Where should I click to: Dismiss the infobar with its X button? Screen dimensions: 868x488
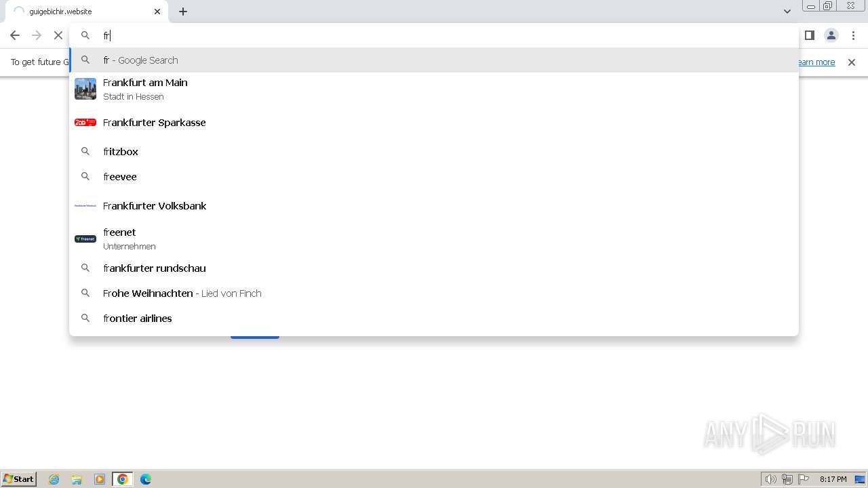pyautogui.click(x=852, y=62)
